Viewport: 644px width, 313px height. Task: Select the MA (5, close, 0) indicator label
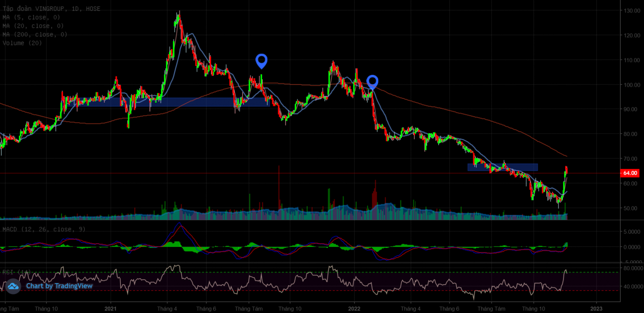(x=31, y=17)
